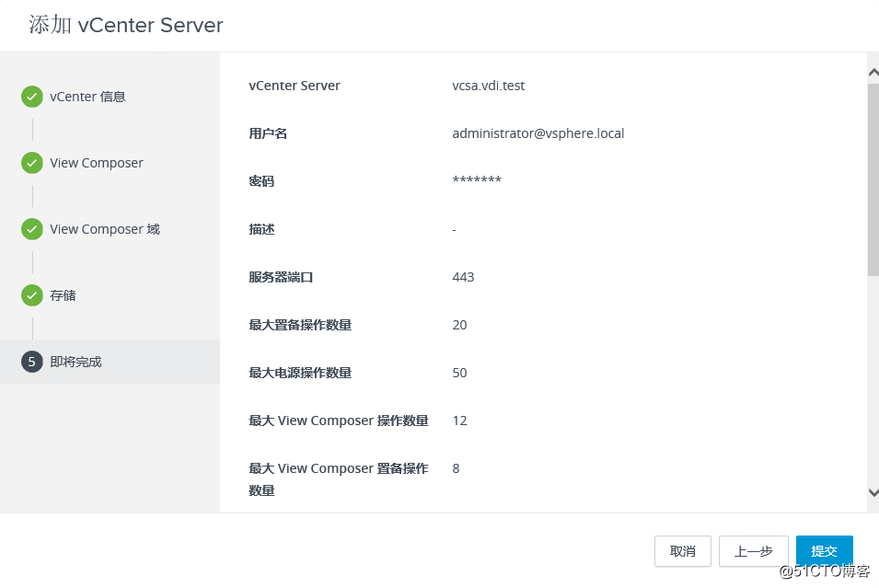Viewport: 879px width, 588px height.
Task: Click the vCenter 信息 green checkmark icon
Action: click(32, 97)
